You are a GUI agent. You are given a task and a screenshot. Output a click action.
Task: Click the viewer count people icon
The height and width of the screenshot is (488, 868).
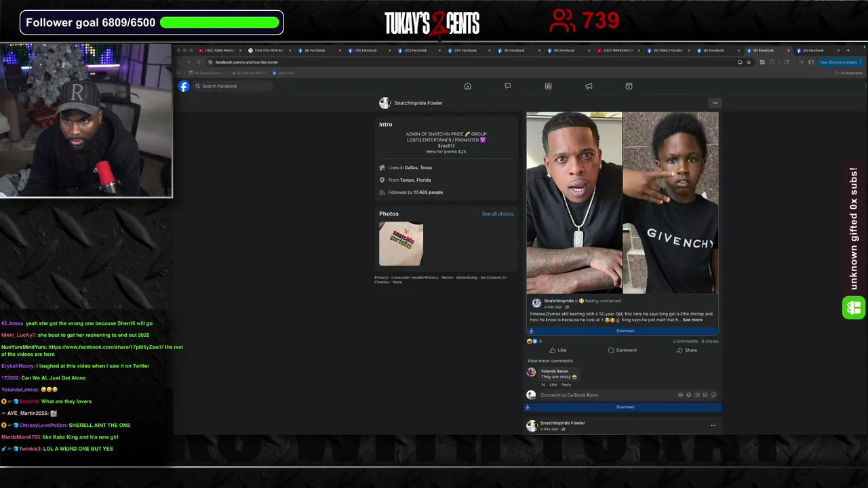point(563,21)
